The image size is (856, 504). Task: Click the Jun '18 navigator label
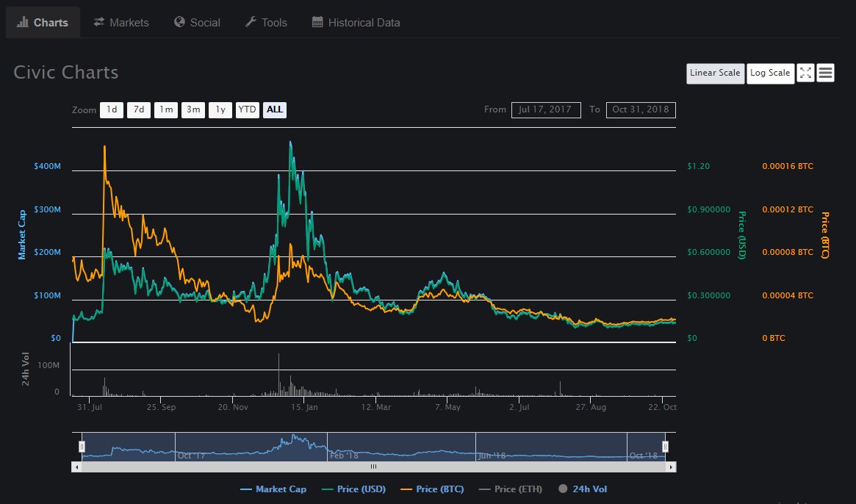492,456
